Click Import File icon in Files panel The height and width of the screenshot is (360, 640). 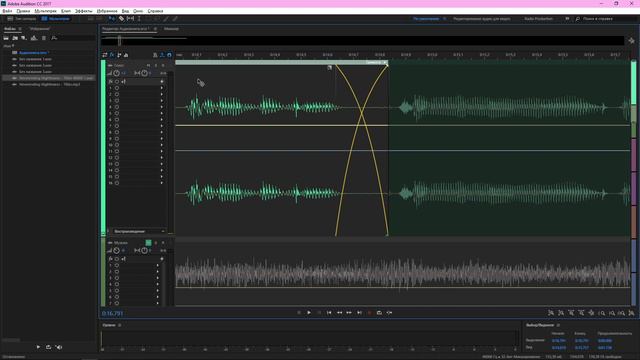pyautogui.click(x=15, y=38)
